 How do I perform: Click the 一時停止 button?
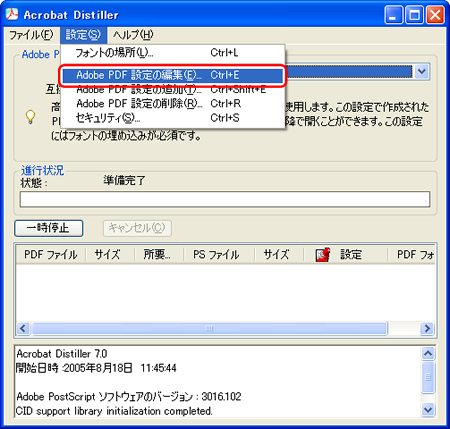coord(49,228)
